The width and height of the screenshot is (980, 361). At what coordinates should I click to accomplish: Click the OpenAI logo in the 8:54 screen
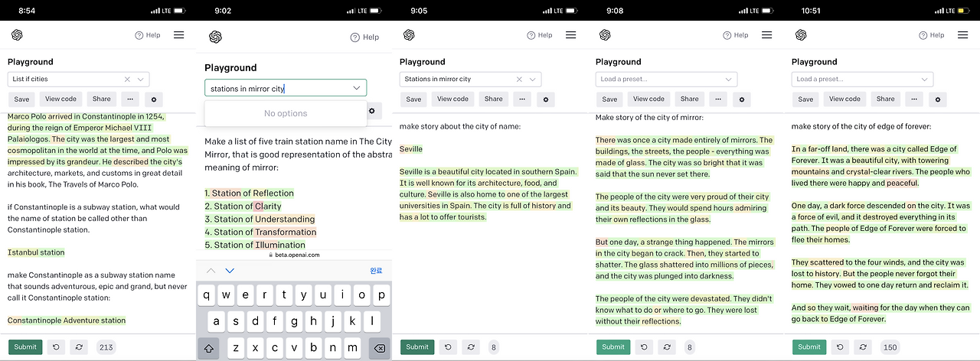coord(17,35)
